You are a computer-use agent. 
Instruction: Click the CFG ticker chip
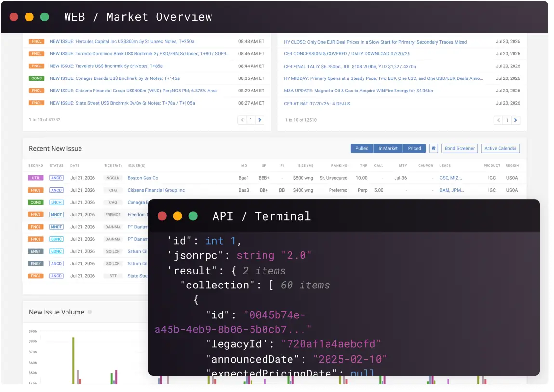114,191
